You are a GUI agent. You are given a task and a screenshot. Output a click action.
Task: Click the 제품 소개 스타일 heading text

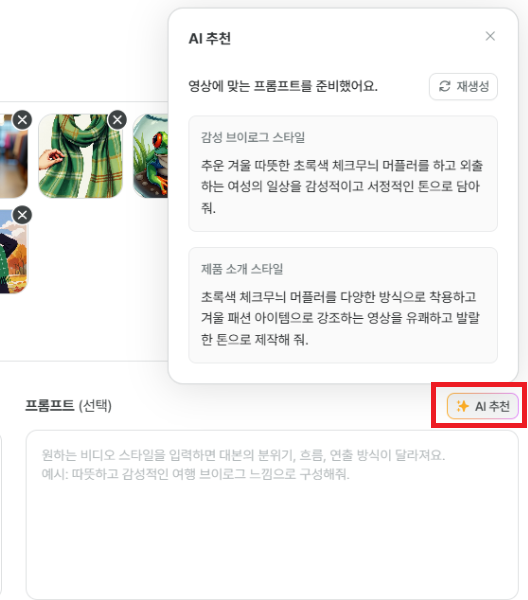242,269
